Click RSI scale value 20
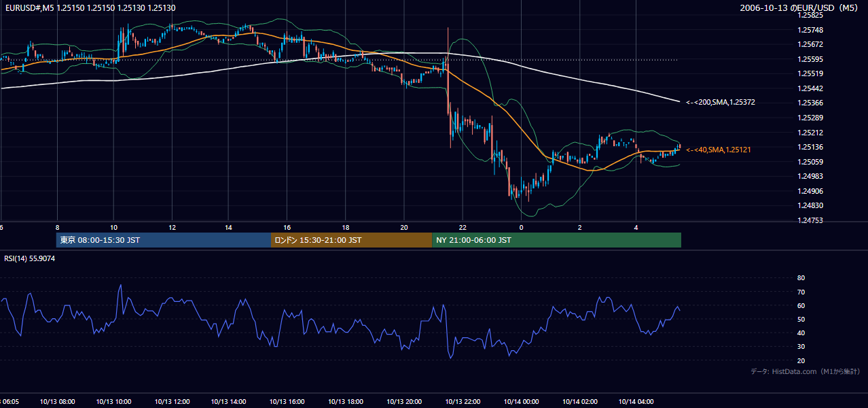This screenshot has width=868, height=408. pos(801,360)
